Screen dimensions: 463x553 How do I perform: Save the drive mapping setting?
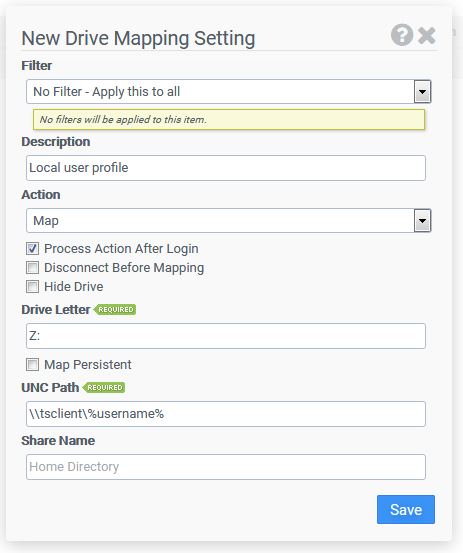point(406,510)
